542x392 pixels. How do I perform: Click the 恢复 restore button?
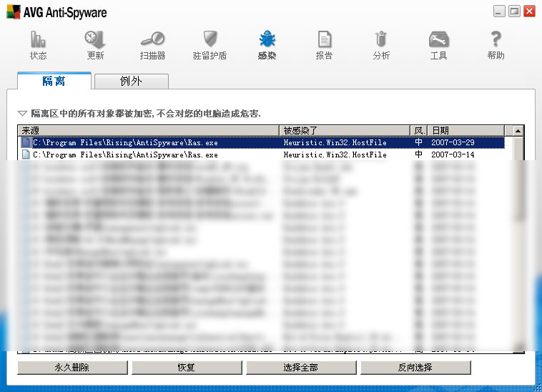[187, 368]
